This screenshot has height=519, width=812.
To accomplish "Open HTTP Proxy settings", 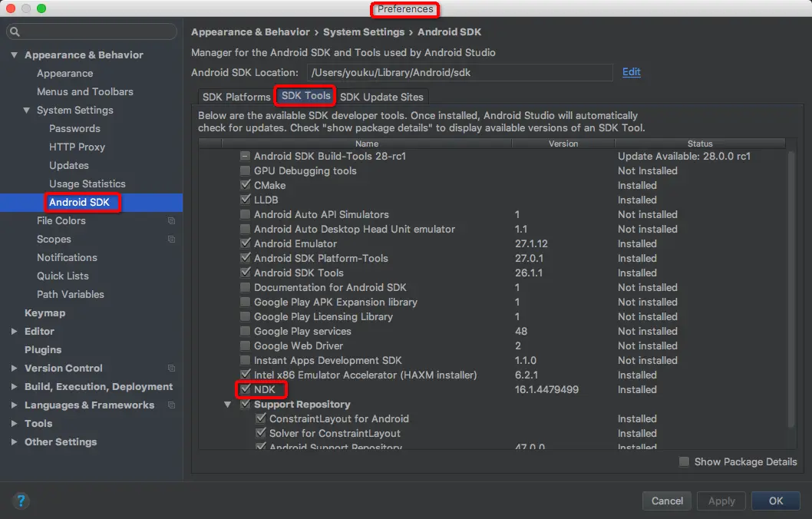I will coord(78,147).
